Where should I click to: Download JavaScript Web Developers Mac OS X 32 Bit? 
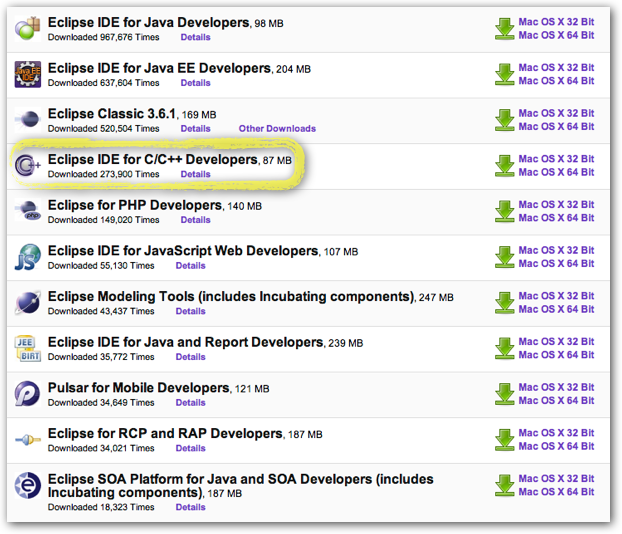(x=556, y=250)
